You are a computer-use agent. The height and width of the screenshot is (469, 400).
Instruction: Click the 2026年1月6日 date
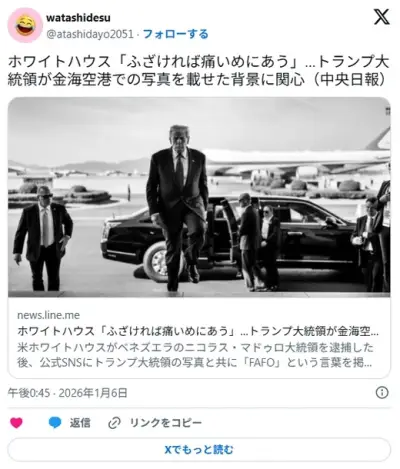point(93,393)
